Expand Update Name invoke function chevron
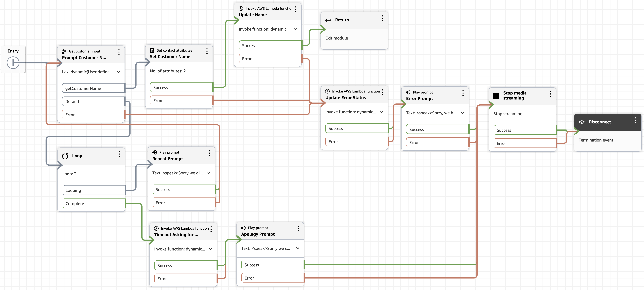 (x=295, y=29)
